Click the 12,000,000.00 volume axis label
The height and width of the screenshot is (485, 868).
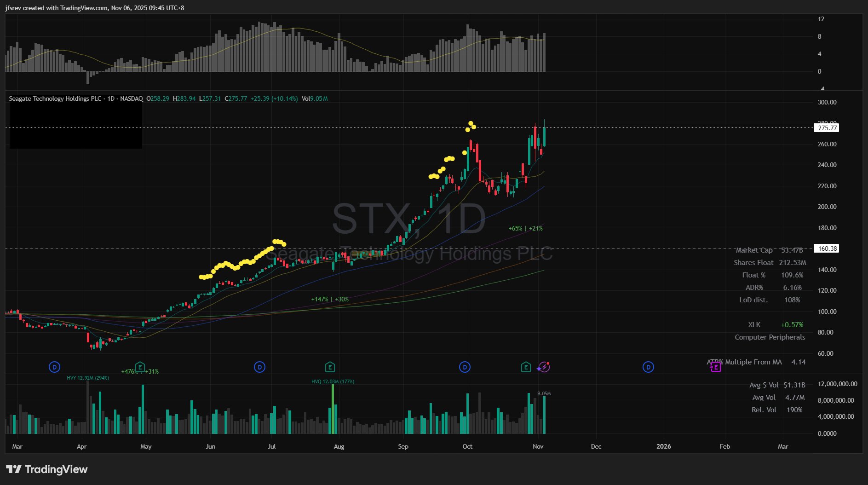[838, 384]
